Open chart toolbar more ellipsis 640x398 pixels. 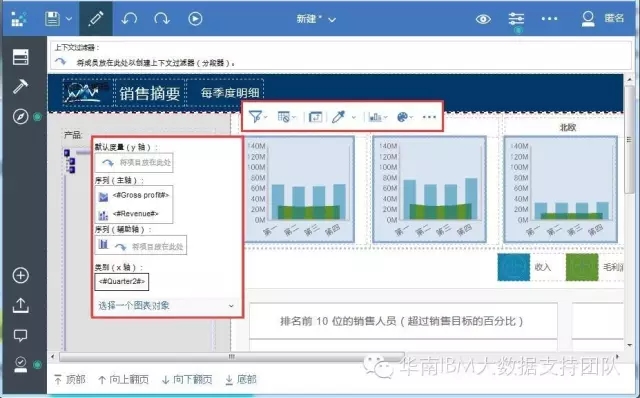(429, 117)
